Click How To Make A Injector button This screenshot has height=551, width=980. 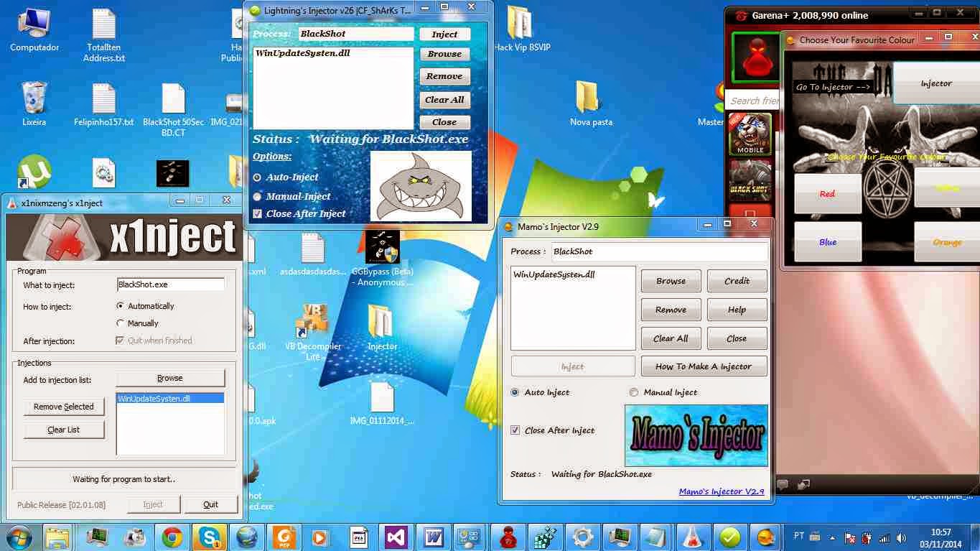[x=704, y=366]
